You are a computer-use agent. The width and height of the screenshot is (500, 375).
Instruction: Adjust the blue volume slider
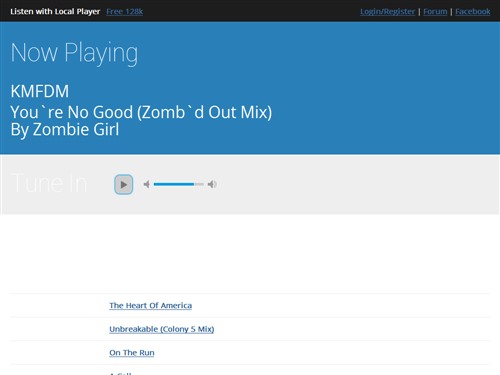[x=179, y=184]
